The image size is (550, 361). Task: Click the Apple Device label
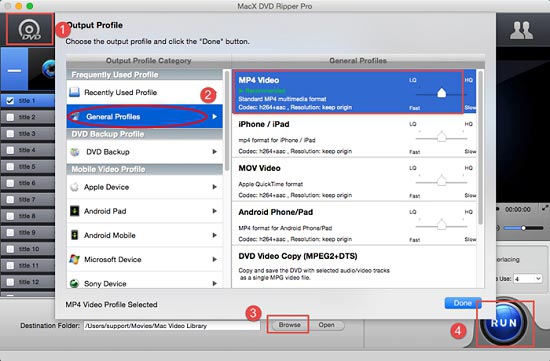pos(106,187)
